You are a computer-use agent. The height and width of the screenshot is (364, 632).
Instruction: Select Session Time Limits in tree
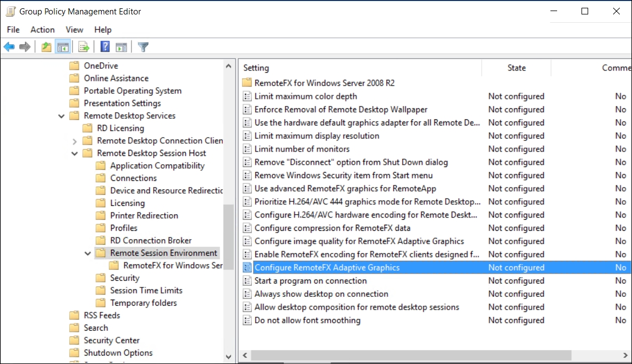point(146,290)
